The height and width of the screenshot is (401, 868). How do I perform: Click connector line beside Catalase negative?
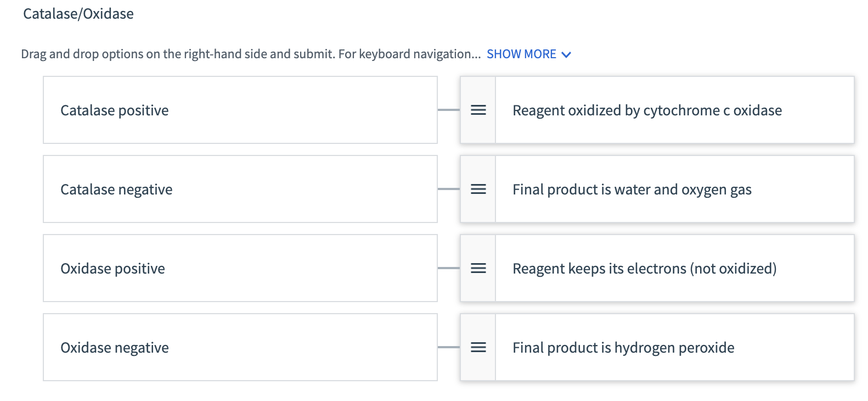click(449, 189)
